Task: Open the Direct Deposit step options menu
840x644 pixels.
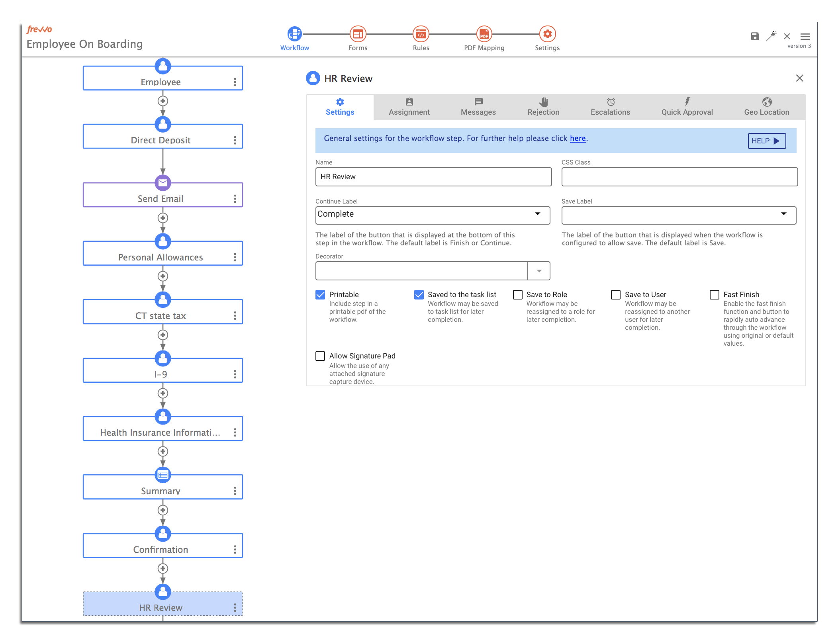Action: pyautogui.click(x=235, y=140)
